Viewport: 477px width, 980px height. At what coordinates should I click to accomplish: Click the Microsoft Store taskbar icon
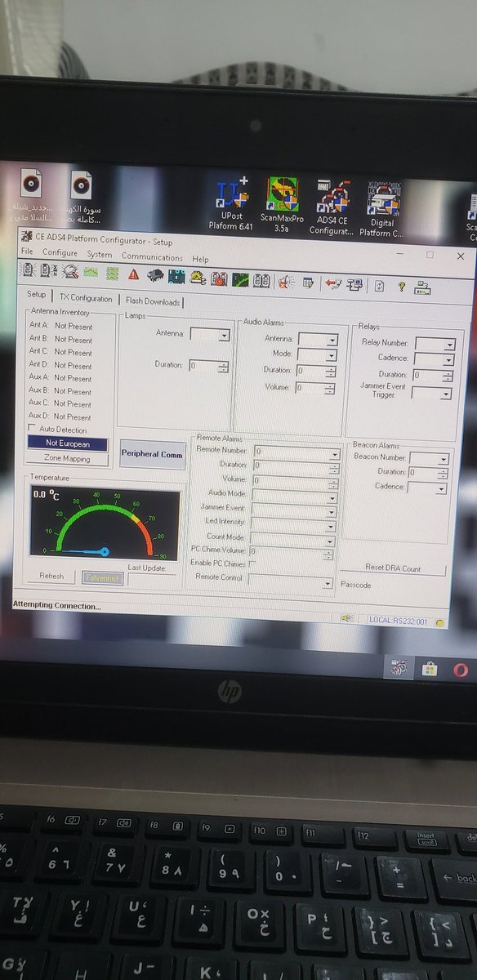[x=430, y=669]
